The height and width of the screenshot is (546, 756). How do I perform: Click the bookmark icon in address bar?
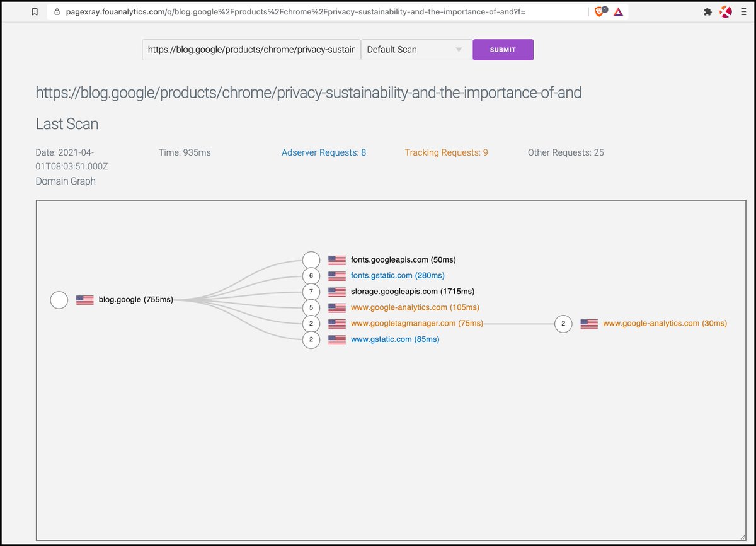tap(35, 11)
